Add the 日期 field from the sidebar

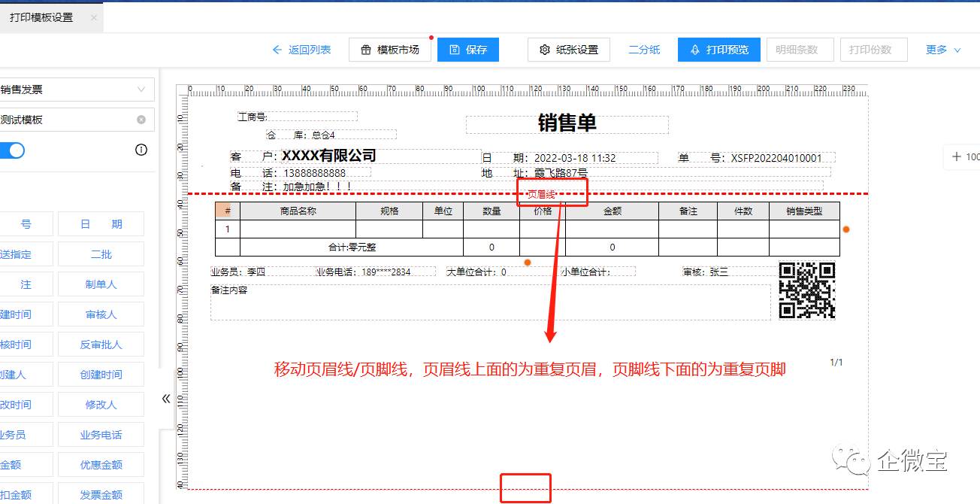(x=100, y=223)
